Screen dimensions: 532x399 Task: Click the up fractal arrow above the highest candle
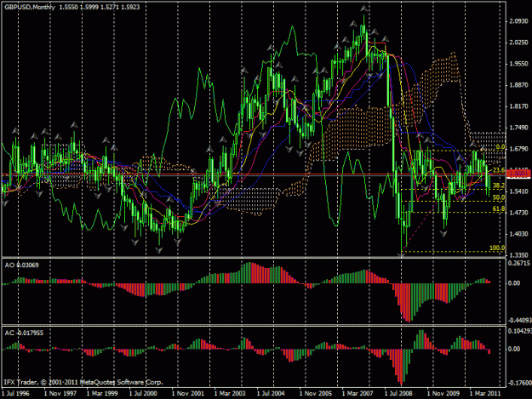364,9
